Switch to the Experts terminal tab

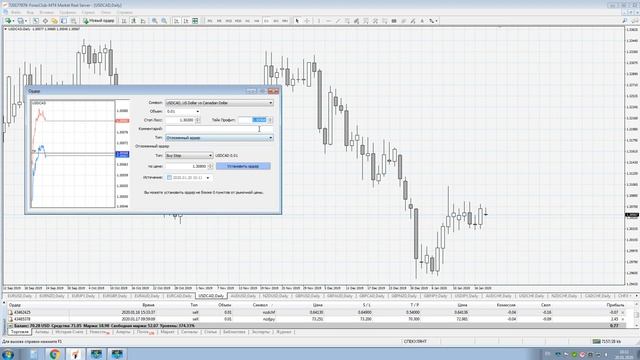coord(261,332)
